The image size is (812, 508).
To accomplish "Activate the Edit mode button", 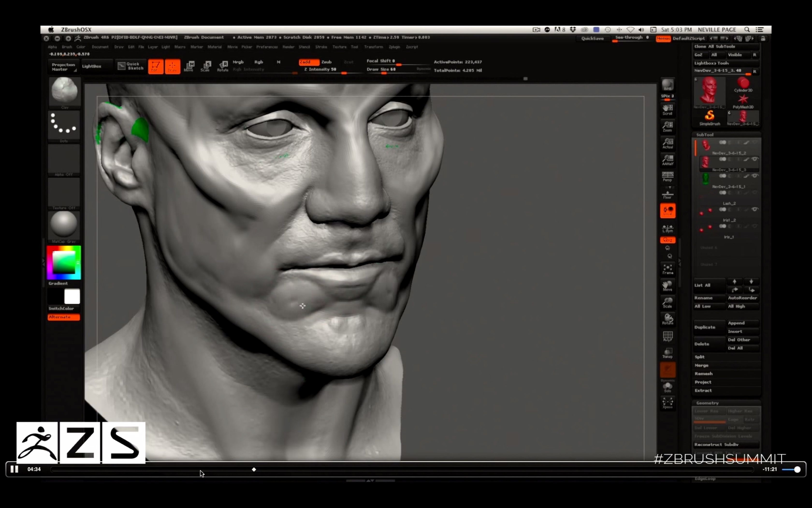I will pyautogui.click(x=156, y=66).
